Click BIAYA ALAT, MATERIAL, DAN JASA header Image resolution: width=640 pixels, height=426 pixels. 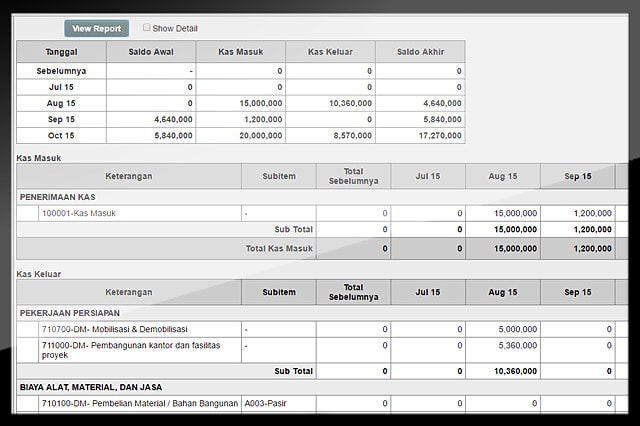tap(90, 386)
